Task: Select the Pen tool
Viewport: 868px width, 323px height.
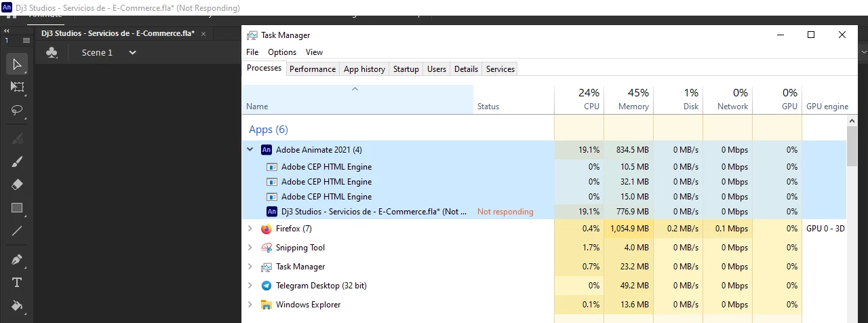Action: [x=18, y=260]
